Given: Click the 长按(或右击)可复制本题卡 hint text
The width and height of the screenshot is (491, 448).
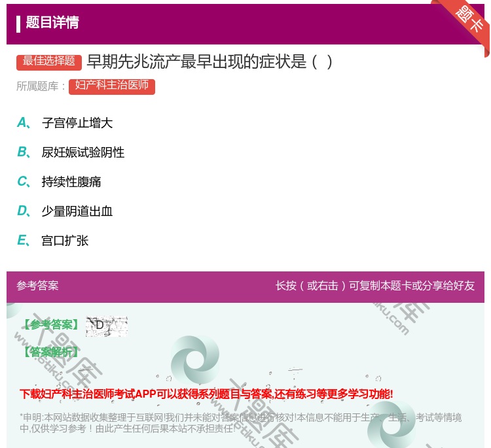Looking at the screenshot, I should 375,286.
